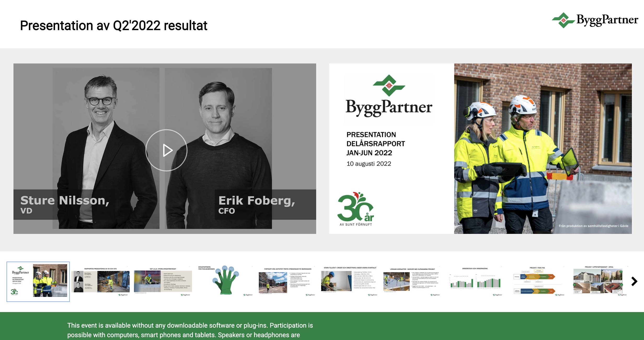Select the title slide thumbnail
The width and height of the screenshot is (644, 340).
38,282
